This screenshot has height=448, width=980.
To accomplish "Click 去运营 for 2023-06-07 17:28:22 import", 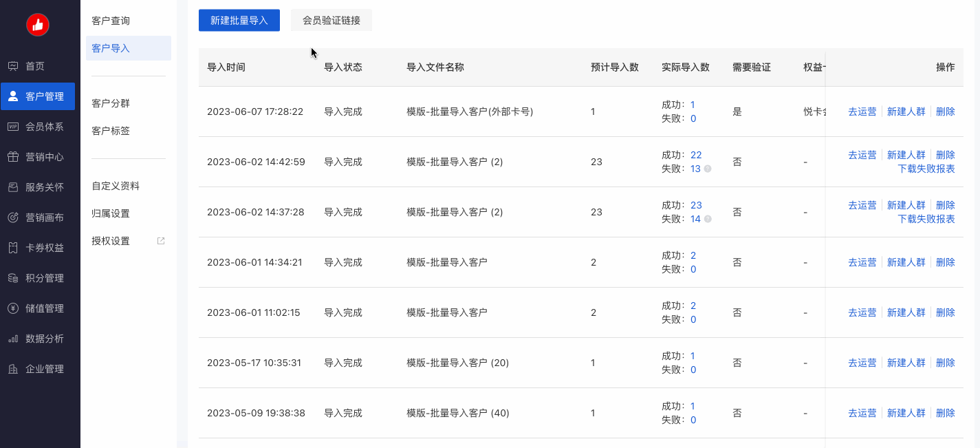I will [x=862, y=111].
